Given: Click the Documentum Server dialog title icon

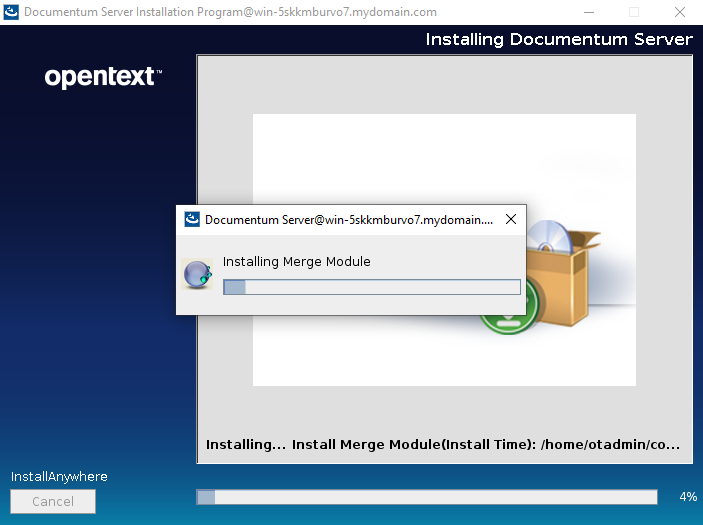Looking at the screenshot, I should 192,219.
